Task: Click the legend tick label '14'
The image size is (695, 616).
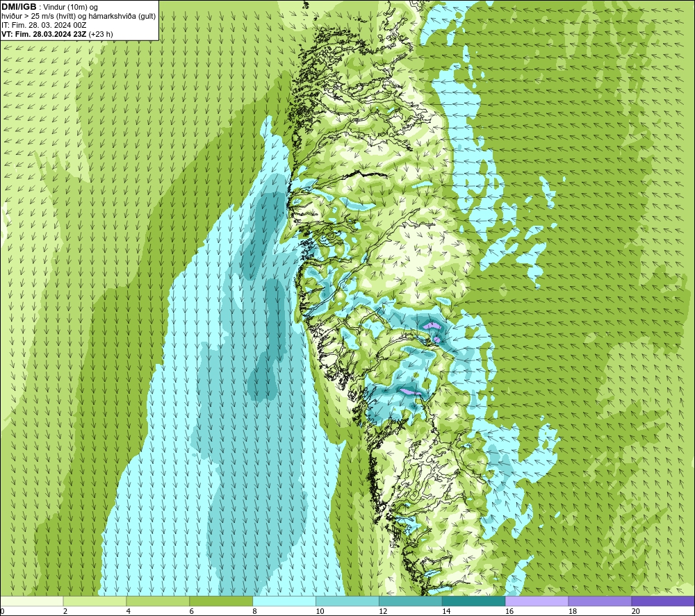Action: click(446, 612)
